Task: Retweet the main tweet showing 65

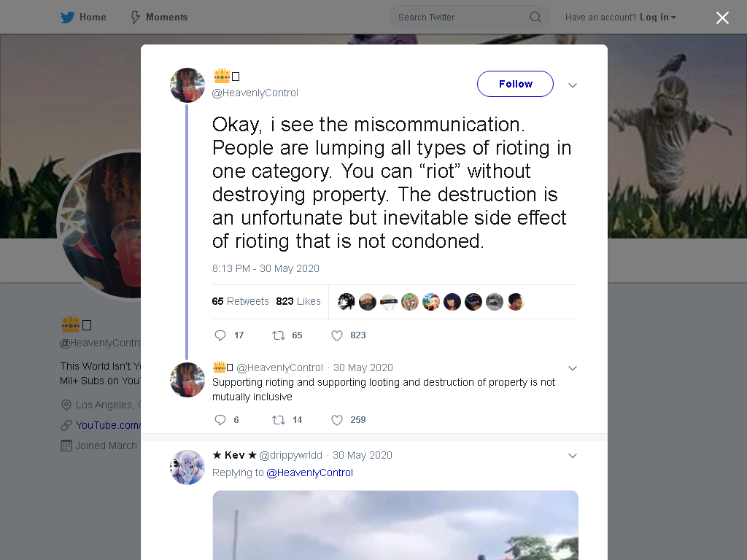Action: (x=278, y=335)
